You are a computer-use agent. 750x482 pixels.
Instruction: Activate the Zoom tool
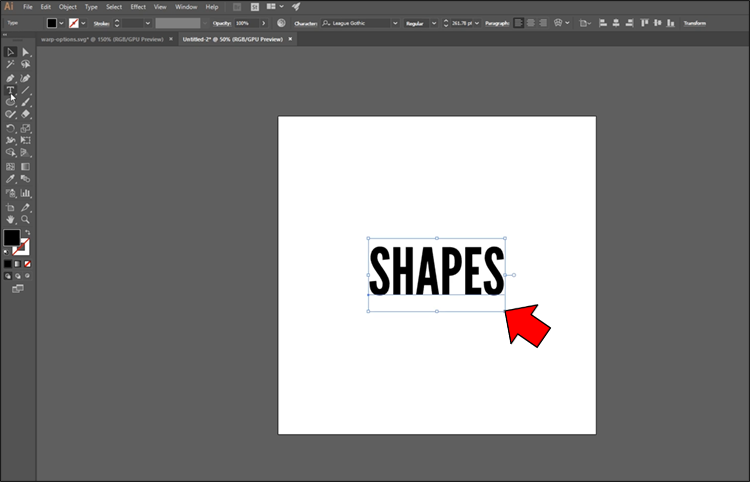pyautogui.click(x=26, y=219)
